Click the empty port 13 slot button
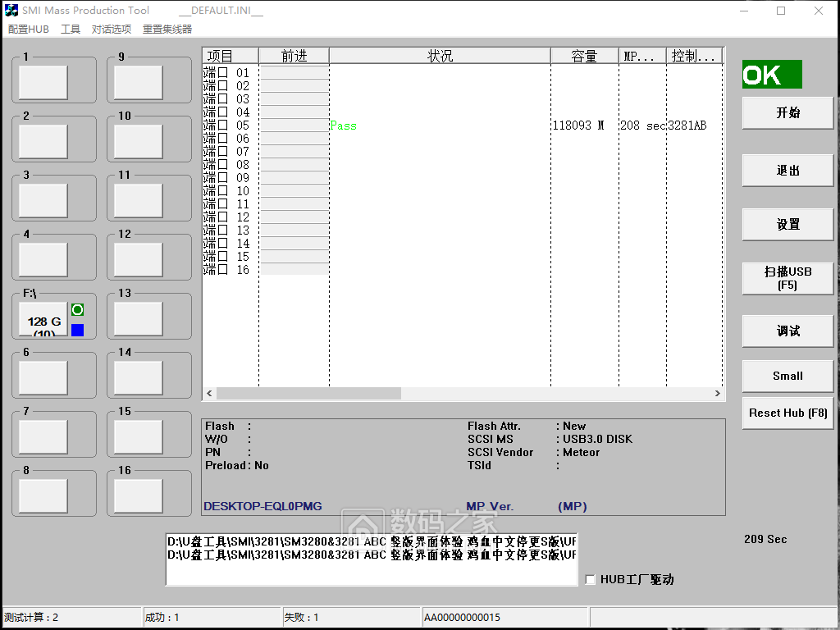The height and width of the screenshot is (630, 840). 138,319
